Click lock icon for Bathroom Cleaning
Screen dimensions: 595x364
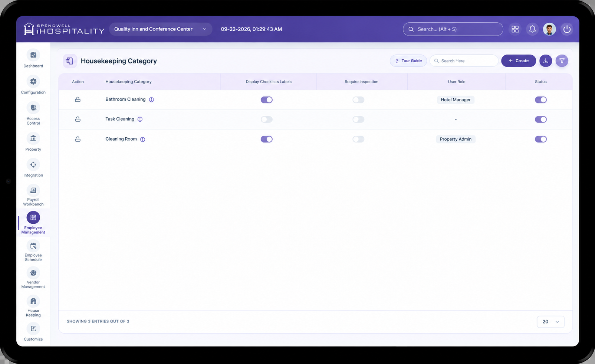click(x=78, y=99)
